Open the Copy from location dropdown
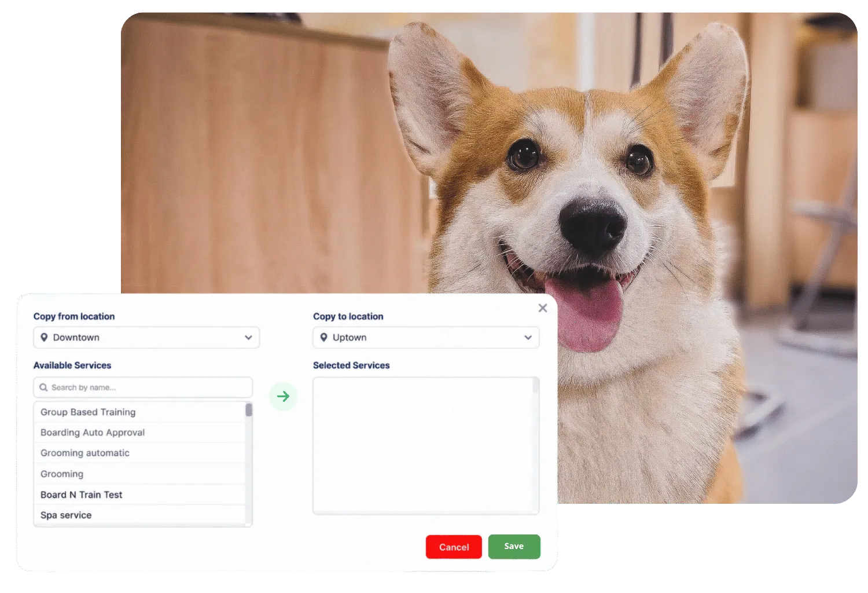This screenshot has width=868, height=593. (x=146, y=338)
